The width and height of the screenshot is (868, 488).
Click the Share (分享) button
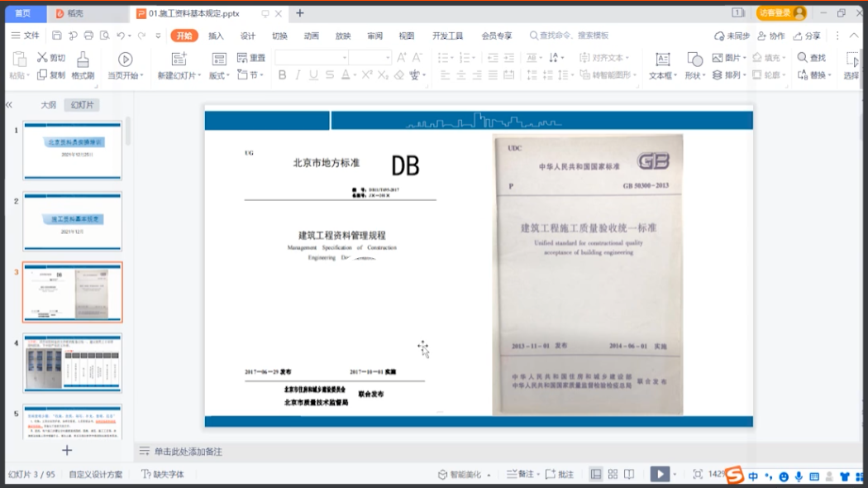click(x=807, y=36)
